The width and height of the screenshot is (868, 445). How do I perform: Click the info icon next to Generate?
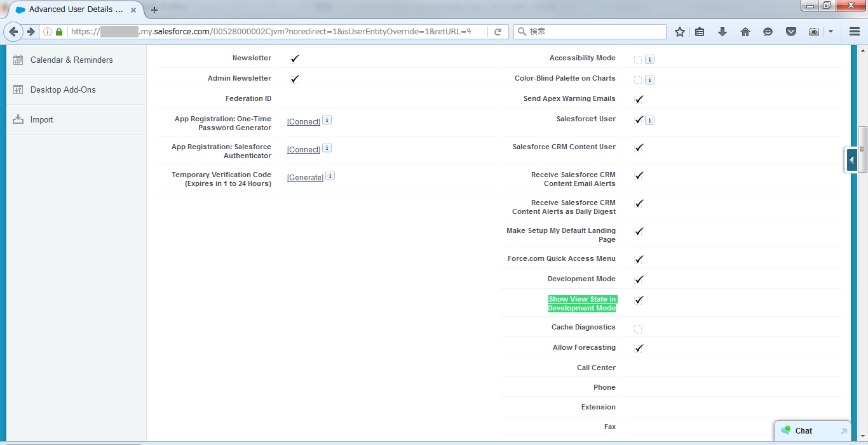point(330,176)
